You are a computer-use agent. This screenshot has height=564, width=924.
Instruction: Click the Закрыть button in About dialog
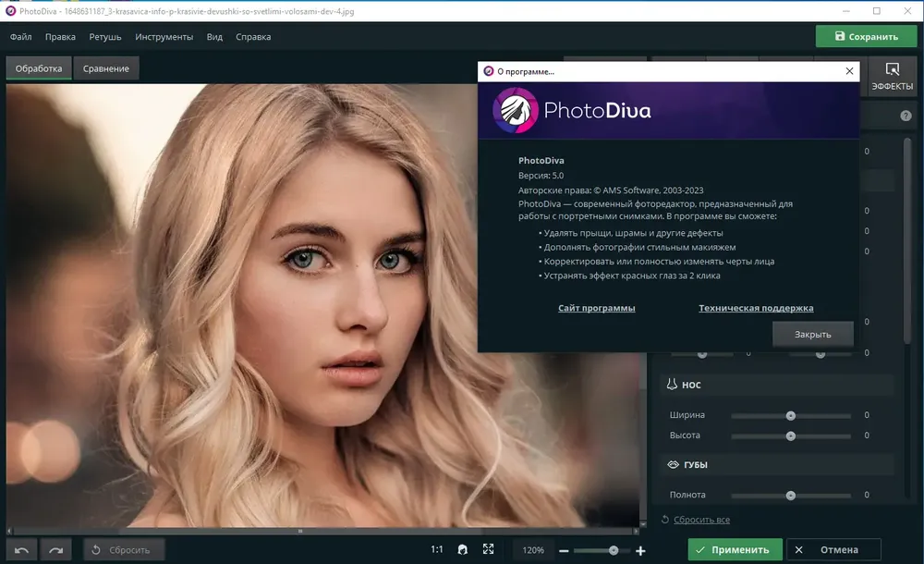812,334
